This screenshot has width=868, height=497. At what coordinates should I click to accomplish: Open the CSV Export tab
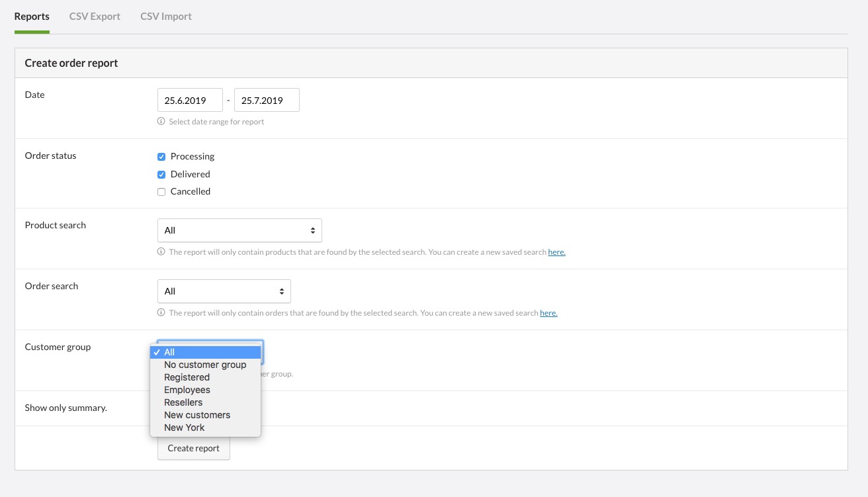tap(95, 16)
